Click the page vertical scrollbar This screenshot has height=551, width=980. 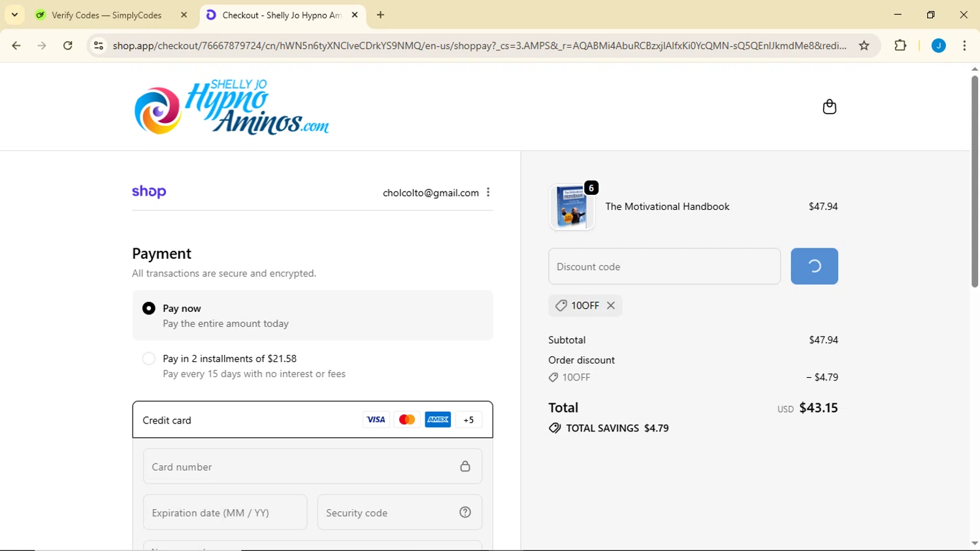tap(975, 181)
